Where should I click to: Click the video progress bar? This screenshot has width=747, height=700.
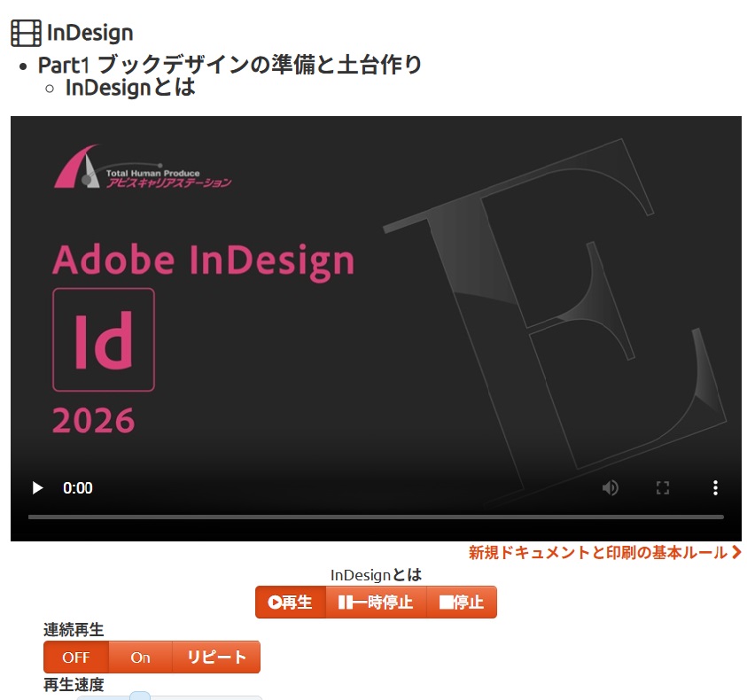click(376, 517)
